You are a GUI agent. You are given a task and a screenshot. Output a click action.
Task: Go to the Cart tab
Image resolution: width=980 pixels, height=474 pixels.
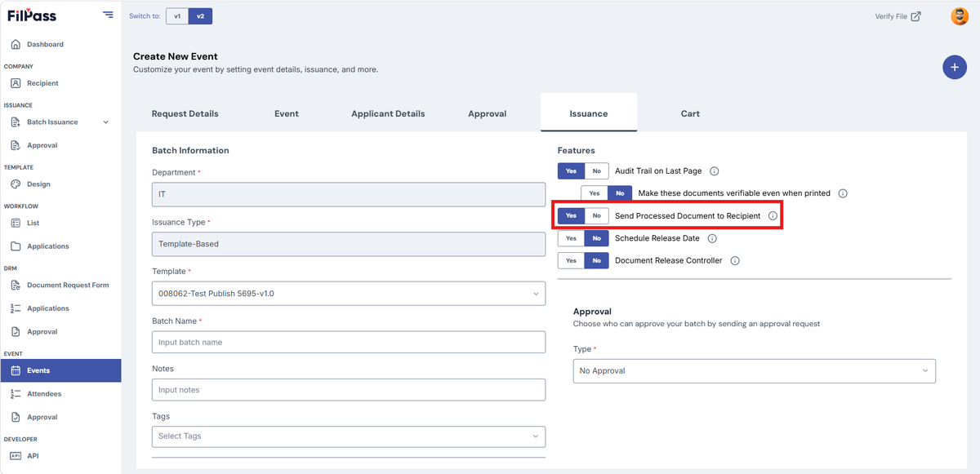click(x=690, y=113)
